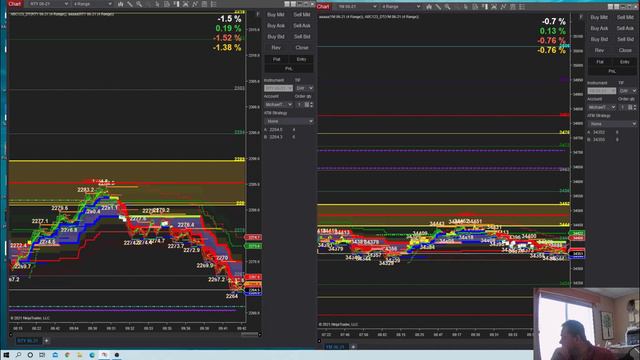This screenshot has height=360, width=640.
Task: Click Flat button in YM Chart Trader
Action: [600, 62]
